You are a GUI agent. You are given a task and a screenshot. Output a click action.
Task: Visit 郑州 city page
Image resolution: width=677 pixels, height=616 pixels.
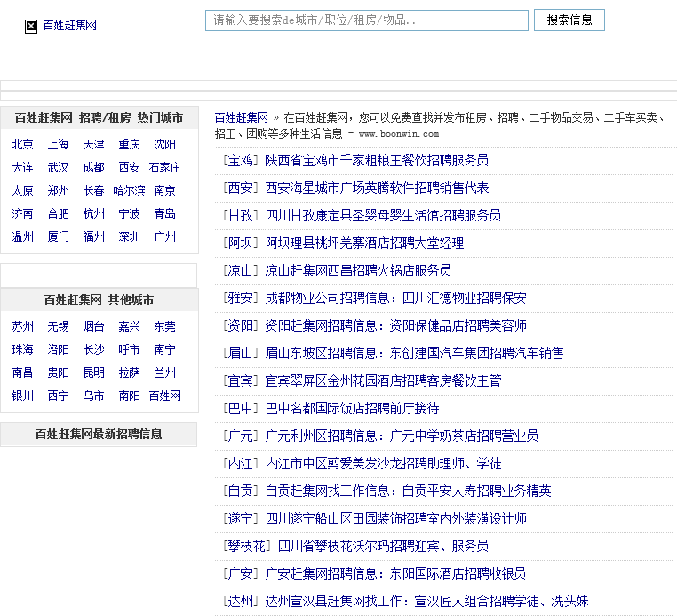pyautogui.click(x=58, y=190)
